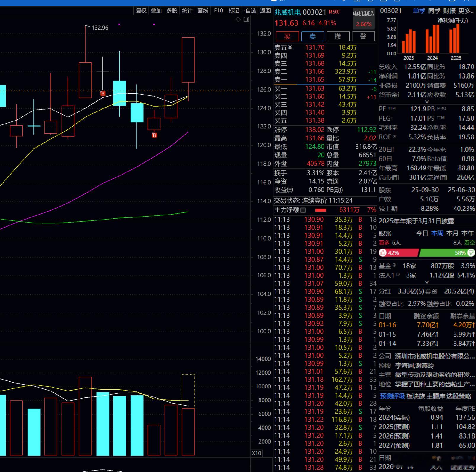Select the 财报 tab
Image resolution: width=476 pixels, height=472 pixels.
click(449, 11)
